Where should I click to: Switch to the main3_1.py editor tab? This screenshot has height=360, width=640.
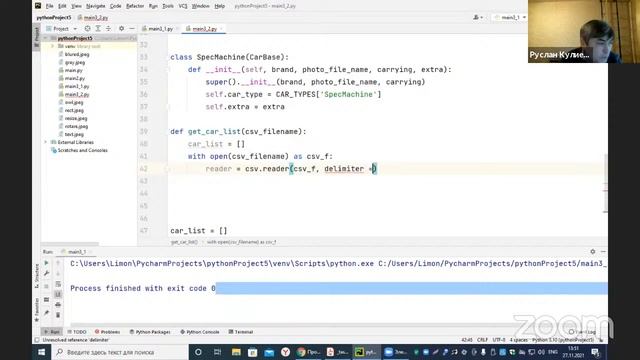coord(160,29)
